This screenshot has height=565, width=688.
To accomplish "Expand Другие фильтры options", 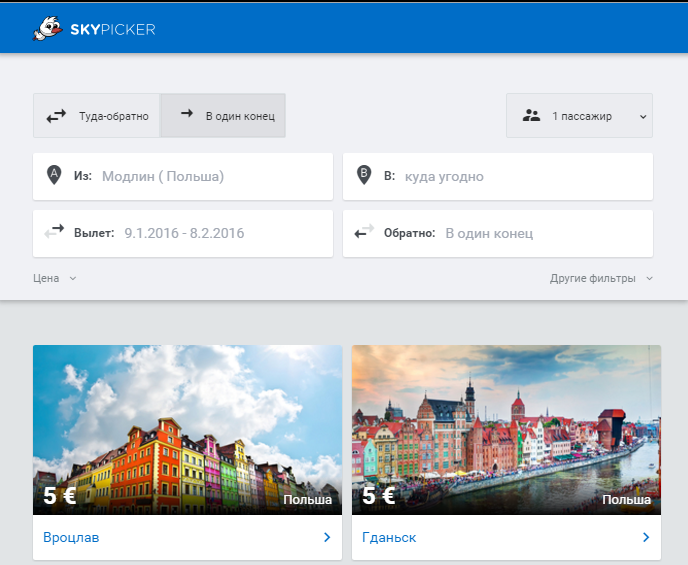I will [601, 278].
